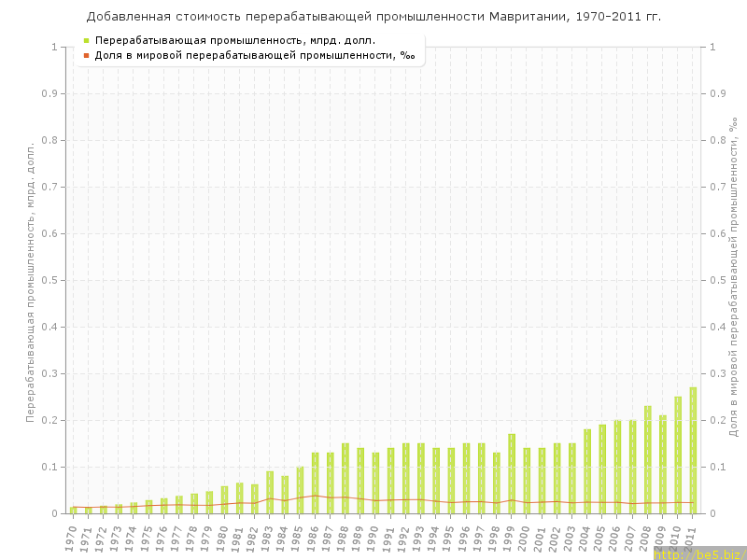Click the orange legend marker for world share
747x560 pixels.
pos(86,55)
